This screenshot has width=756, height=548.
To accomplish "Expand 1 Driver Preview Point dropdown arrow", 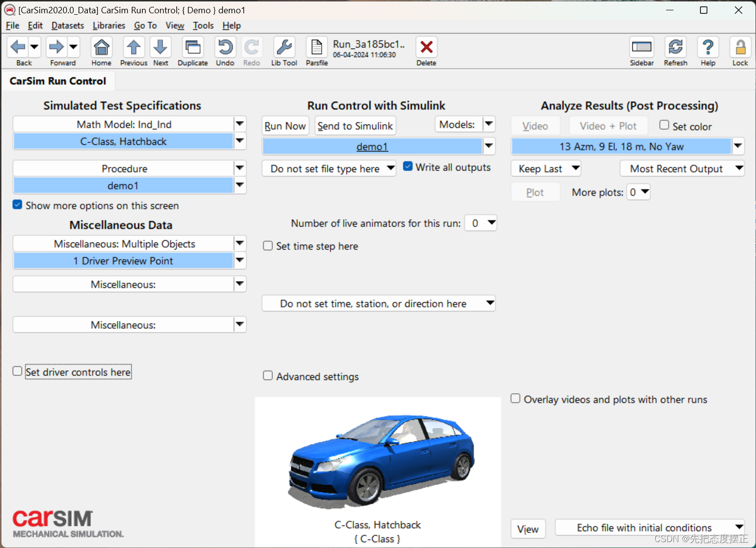I will click(240, 261).
